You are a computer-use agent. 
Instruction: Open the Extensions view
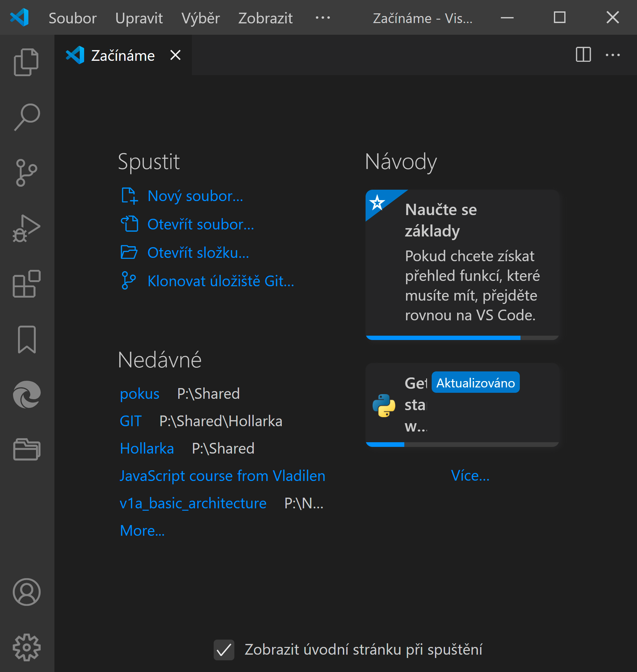point(26,284)
